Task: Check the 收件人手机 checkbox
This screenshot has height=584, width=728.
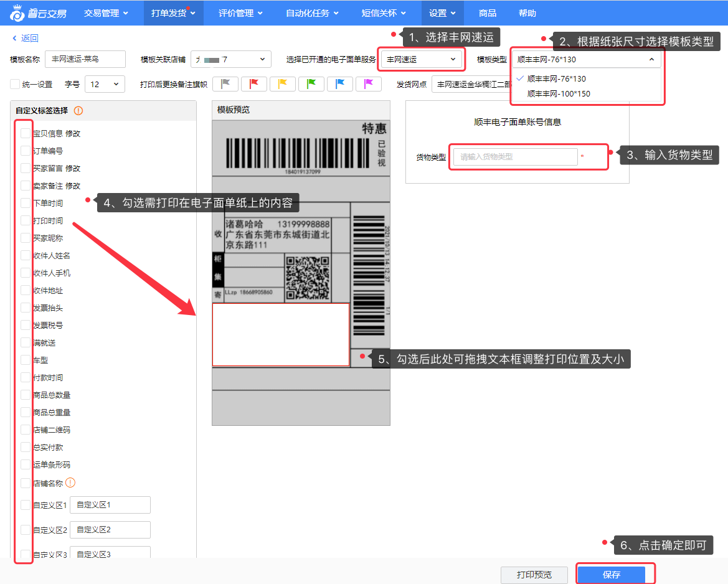Action: [25, 273]
